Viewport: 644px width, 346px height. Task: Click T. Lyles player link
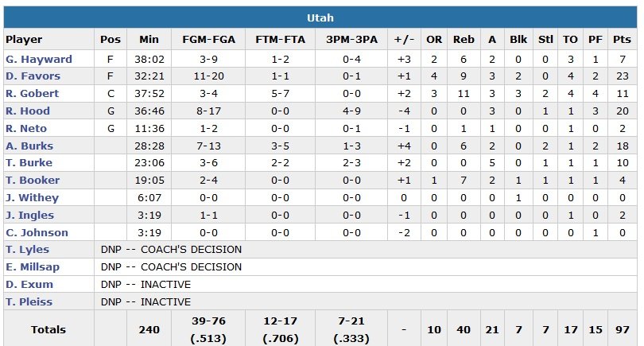coord(28,250)
